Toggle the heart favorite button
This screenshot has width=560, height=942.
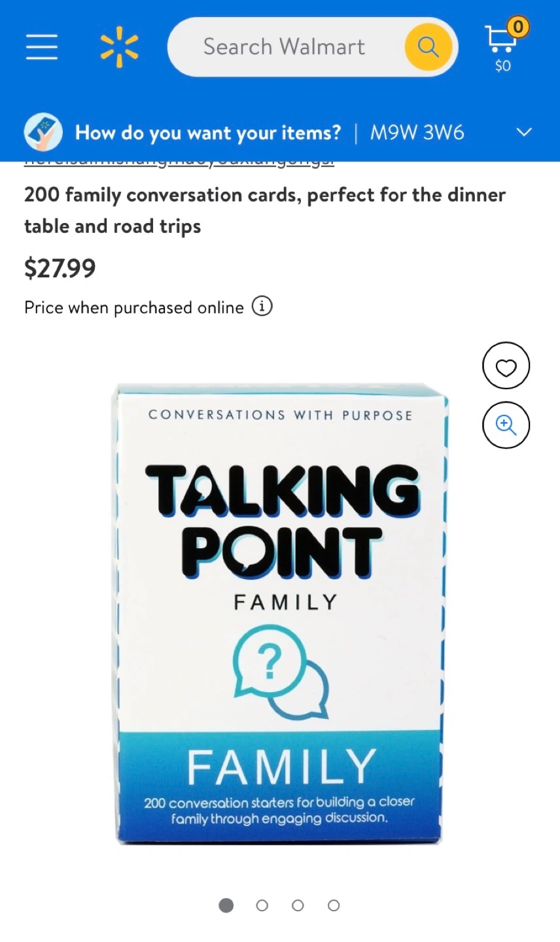[506, 366]
